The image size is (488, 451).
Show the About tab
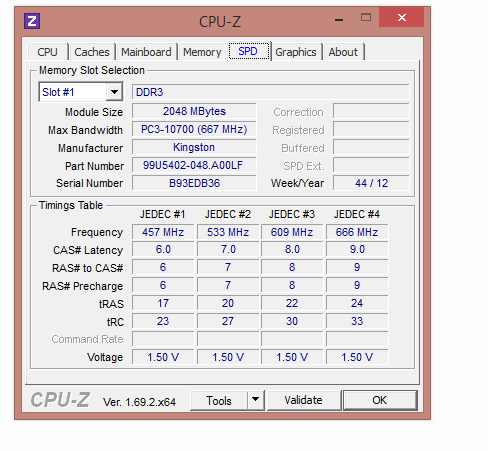[x=343, y=52]
